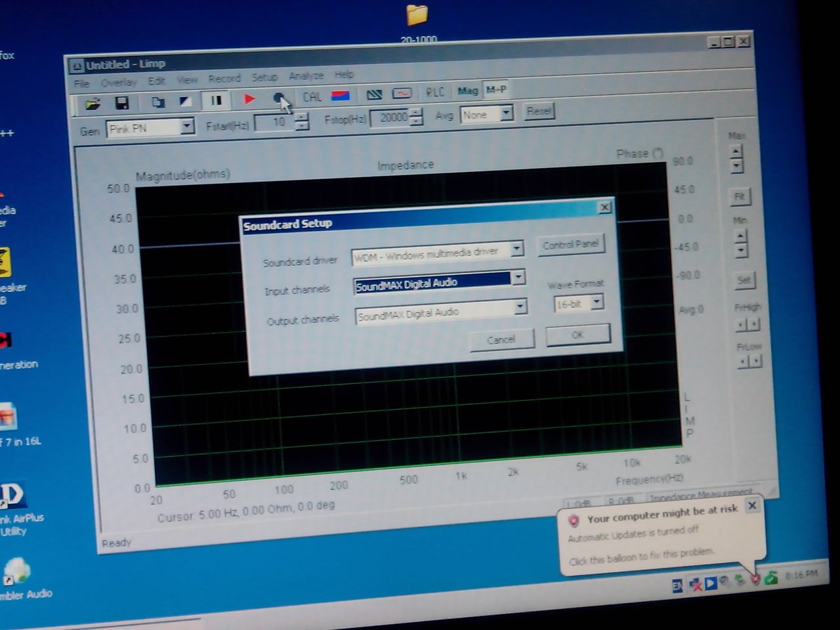Click the Max up arrow
Viewport: 840px width, 630px height.
(x=736, y=152)
